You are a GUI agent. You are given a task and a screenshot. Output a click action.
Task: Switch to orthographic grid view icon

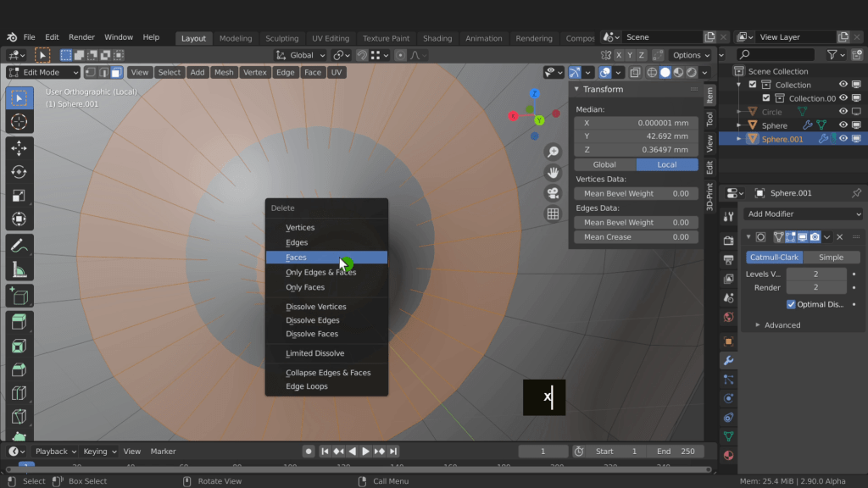pyautogui.click(x=553, y=214)
